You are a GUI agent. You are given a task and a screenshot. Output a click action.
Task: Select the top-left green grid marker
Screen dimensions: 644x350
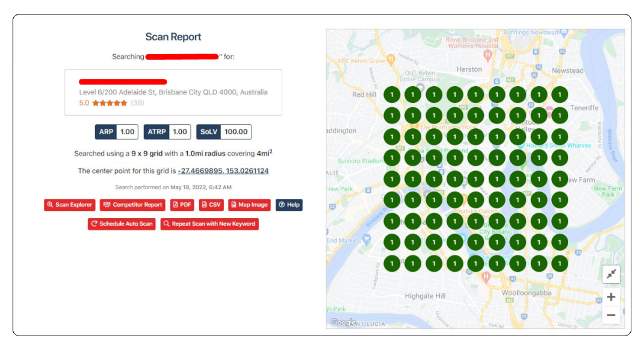point(392,95)
